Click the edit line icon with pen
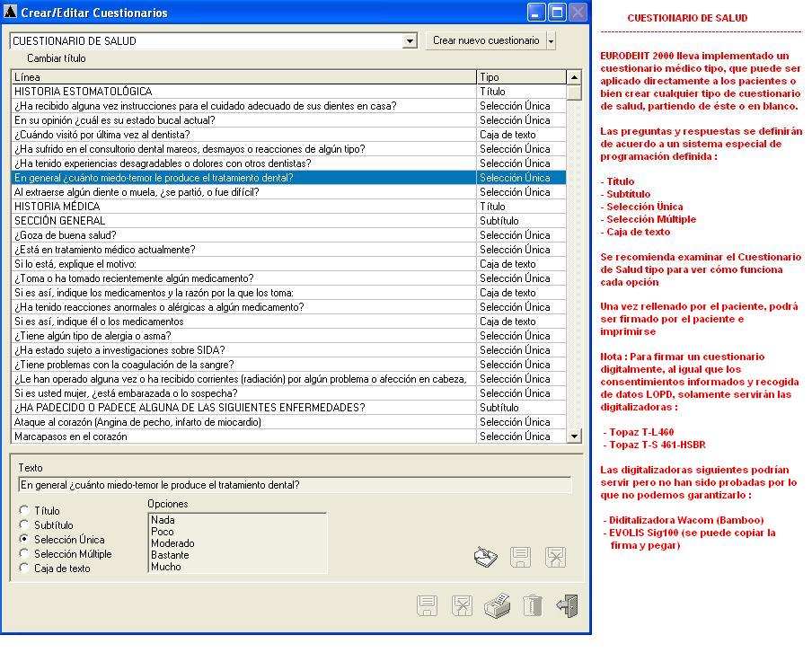Viewport: 812px width, 670px height. (x=486, y=557)
